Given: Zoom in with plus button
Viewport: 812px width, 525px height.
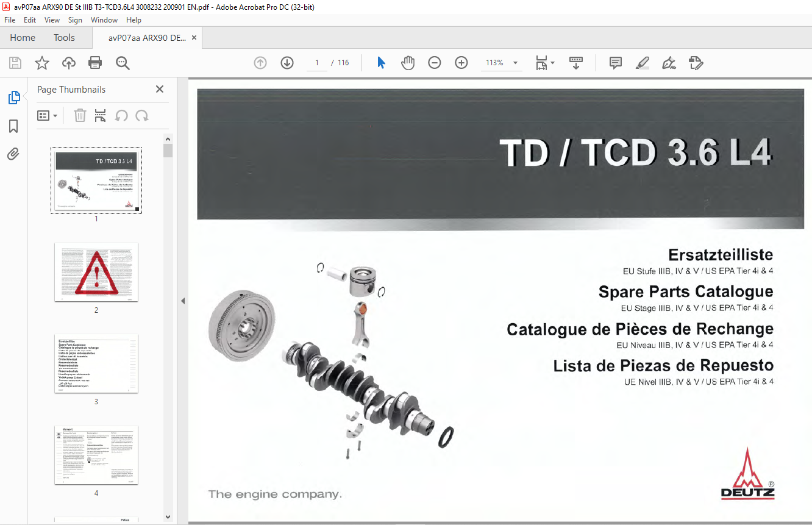Looking at the screenshot, I should coord(461,63).
